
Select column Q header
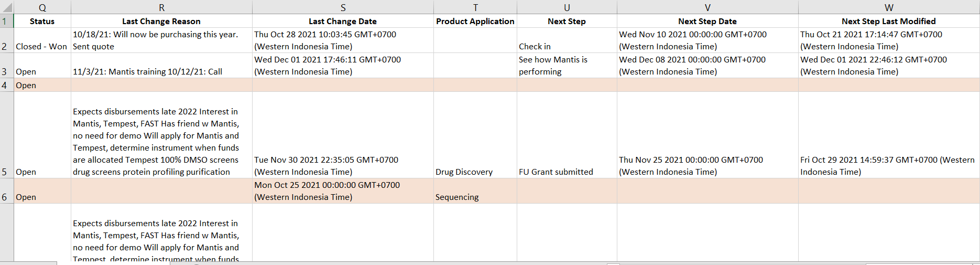pos(42,7)
